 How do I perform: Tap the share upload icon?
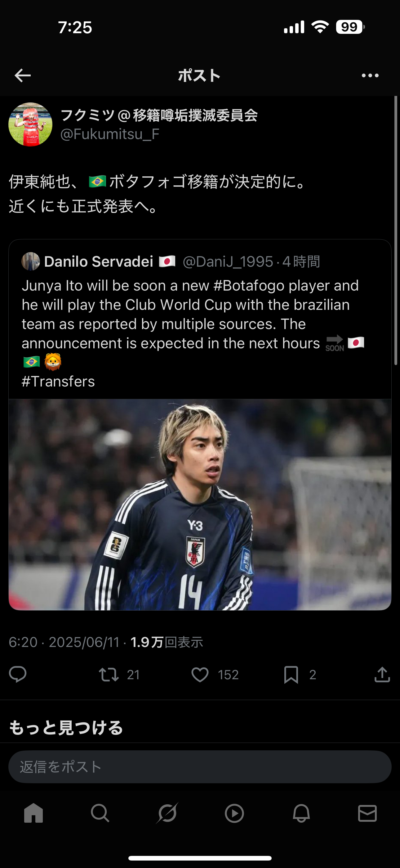382,674
